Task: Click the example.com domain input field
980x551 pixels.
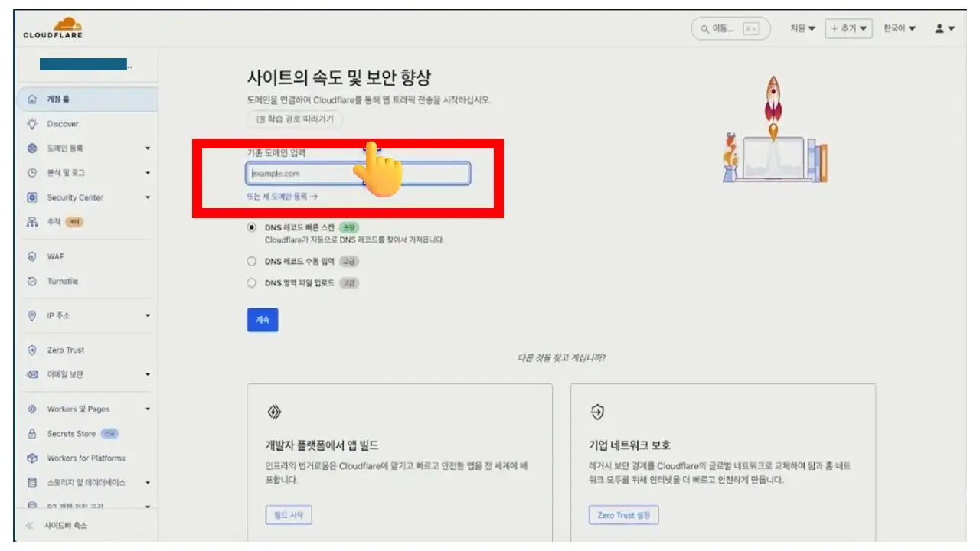Action: [x=358, y=174]
